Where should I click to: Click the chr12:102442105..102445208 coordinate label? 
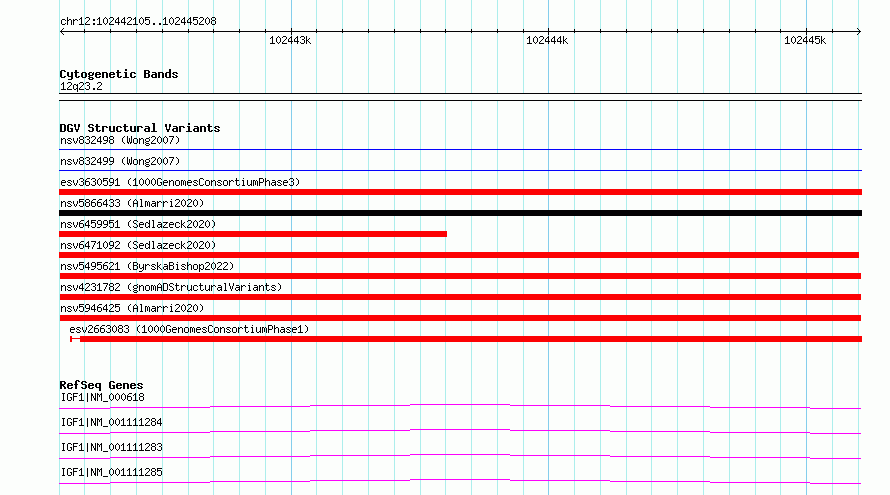138,21
